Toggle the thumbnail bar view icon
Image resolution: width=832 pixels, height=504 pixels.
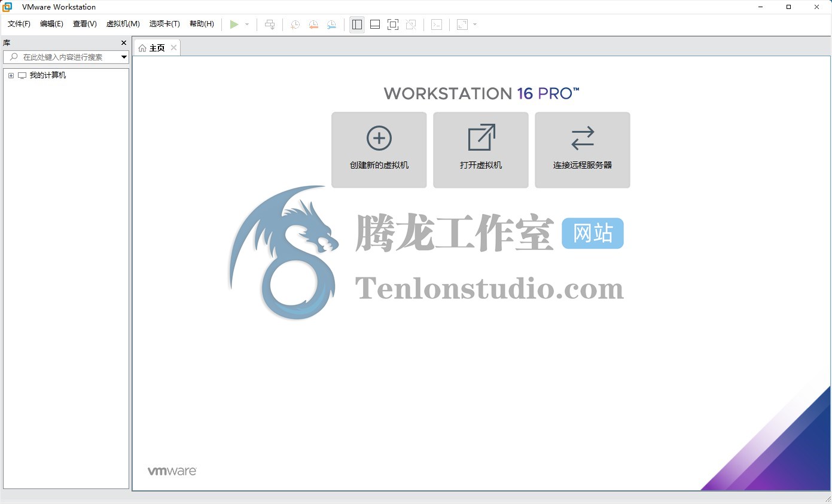pos(375,25)
